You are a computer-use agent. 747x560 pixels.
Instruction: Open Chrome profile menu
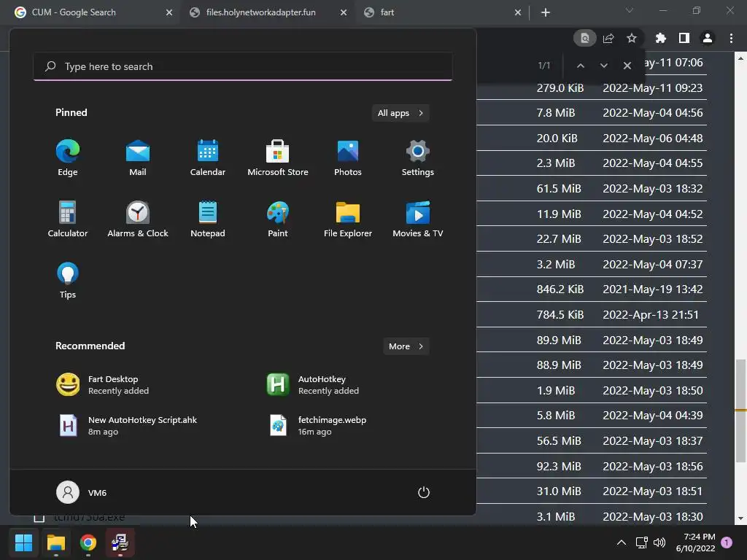pyautogui.click(x=708, y=38)
